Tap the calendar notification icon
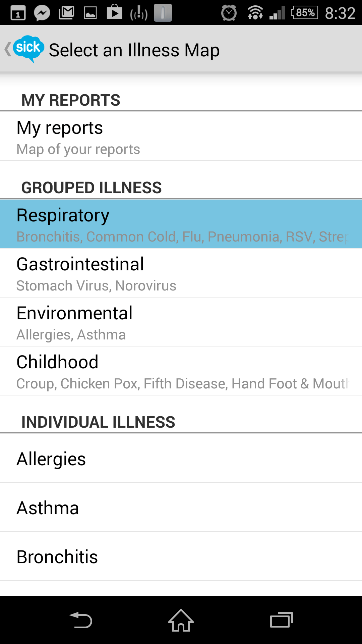This screenshot has width=362, height=644. 18,13
